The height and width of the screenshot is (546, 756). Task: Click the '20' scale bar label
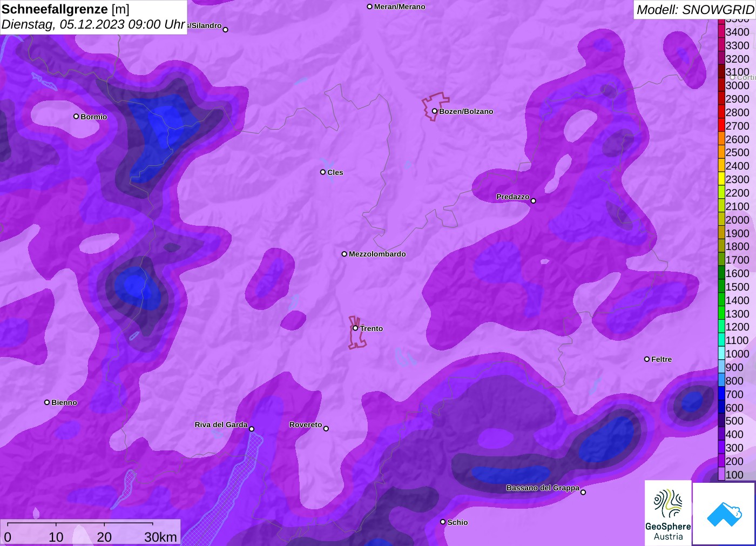(x=104, y=537)
